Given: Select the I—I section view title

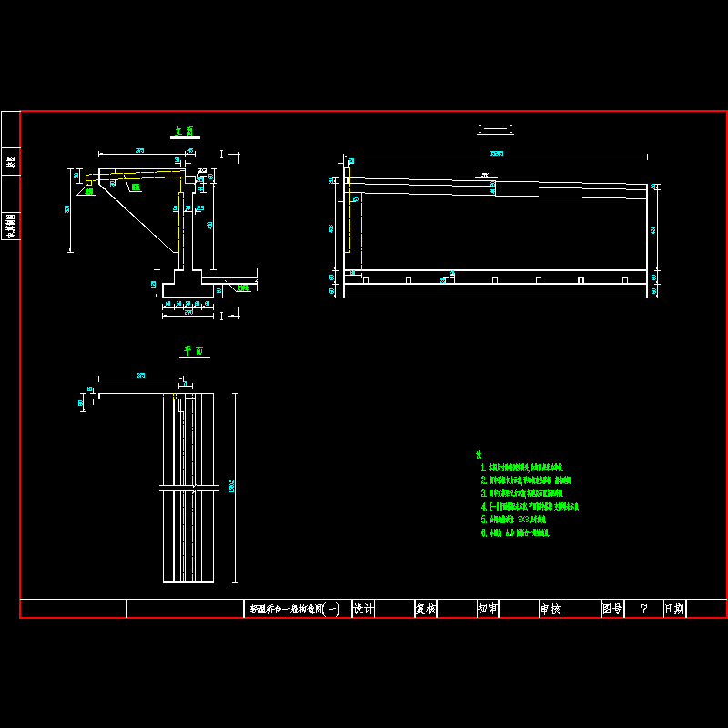Looking at the screenshot, I should (495, 128).
